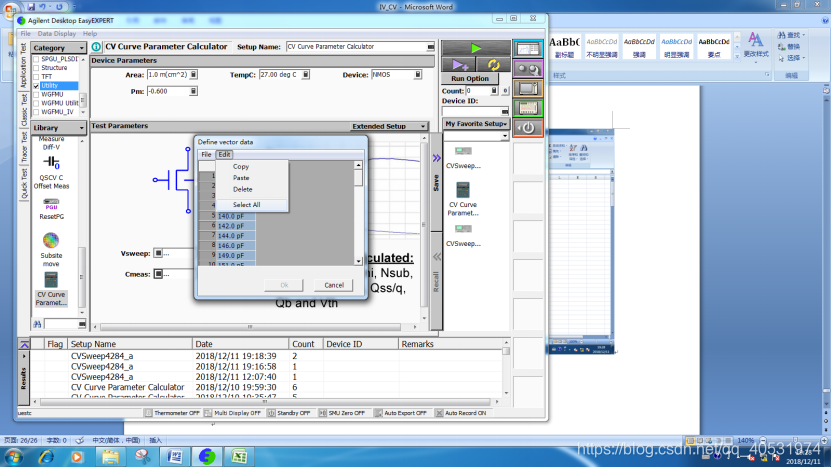Check the WGFMU category checkbox

36,94
